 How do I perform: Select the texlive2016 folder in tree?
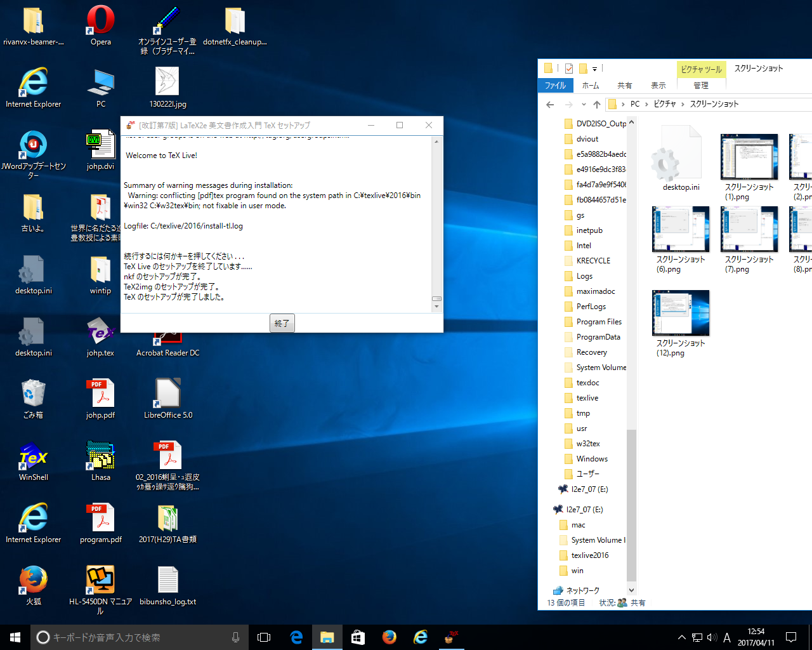pyautogui.click(x=590, y=555)
